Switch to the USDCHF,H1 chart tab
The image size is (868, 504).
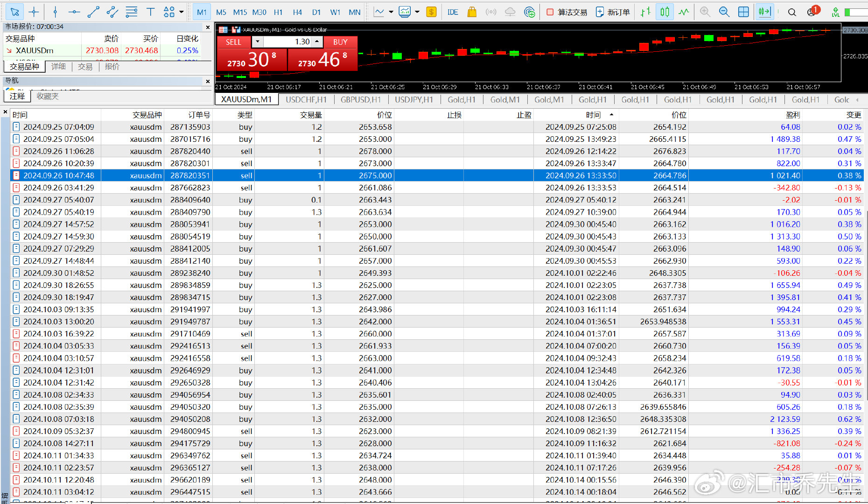306,99
